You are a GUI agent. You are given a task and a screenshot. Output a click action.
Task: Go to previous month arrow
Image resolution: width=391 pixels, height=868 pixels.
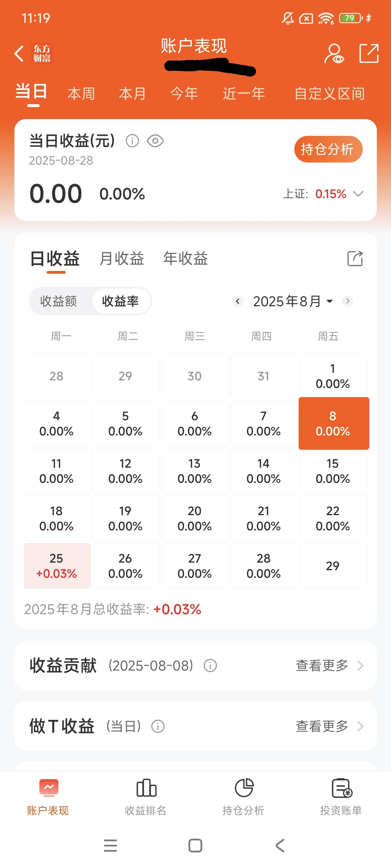pyautogui.click(x=238, y=301)
